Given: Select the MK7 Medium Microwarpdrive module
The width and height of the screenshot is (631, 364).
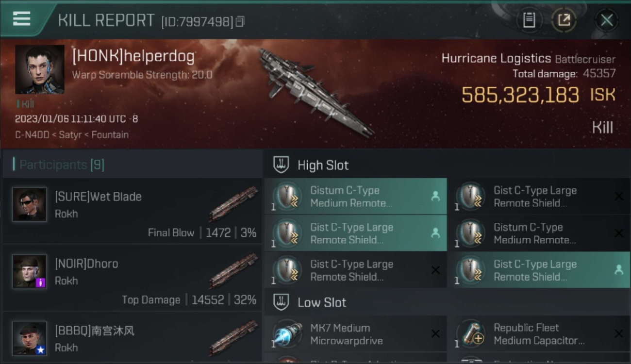Looking at the screenshot, I should [x=355, y=334].
